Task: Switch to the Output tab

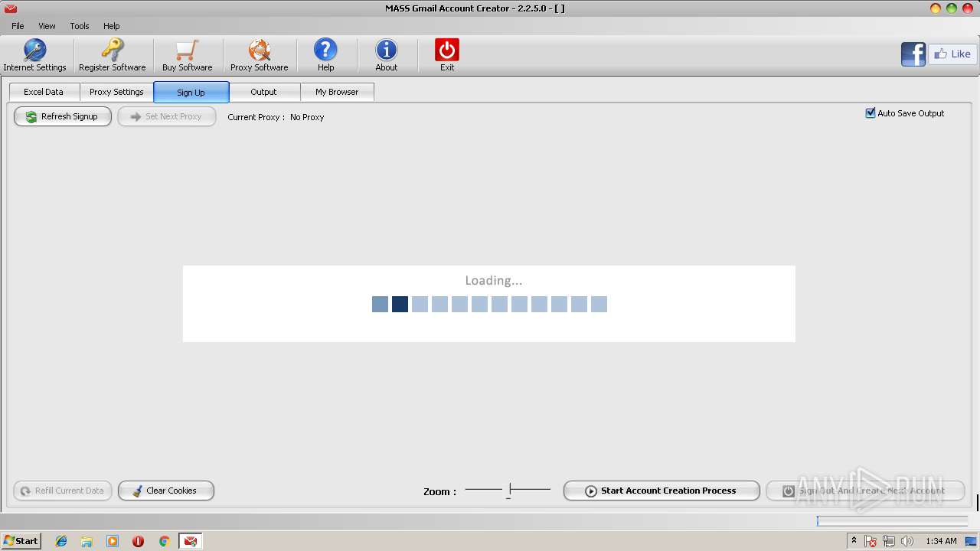Action: click(263, 92)
